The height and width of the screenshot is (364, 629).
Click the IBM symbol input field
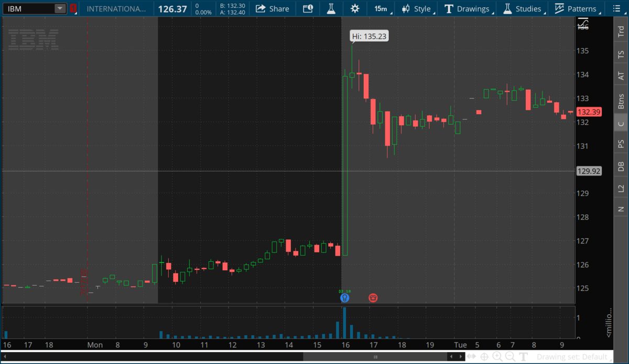point(28,8)
